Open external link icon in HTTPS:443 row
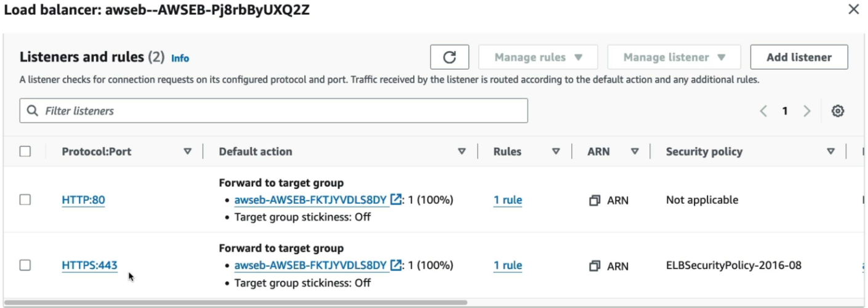 (x=396, y=265)
